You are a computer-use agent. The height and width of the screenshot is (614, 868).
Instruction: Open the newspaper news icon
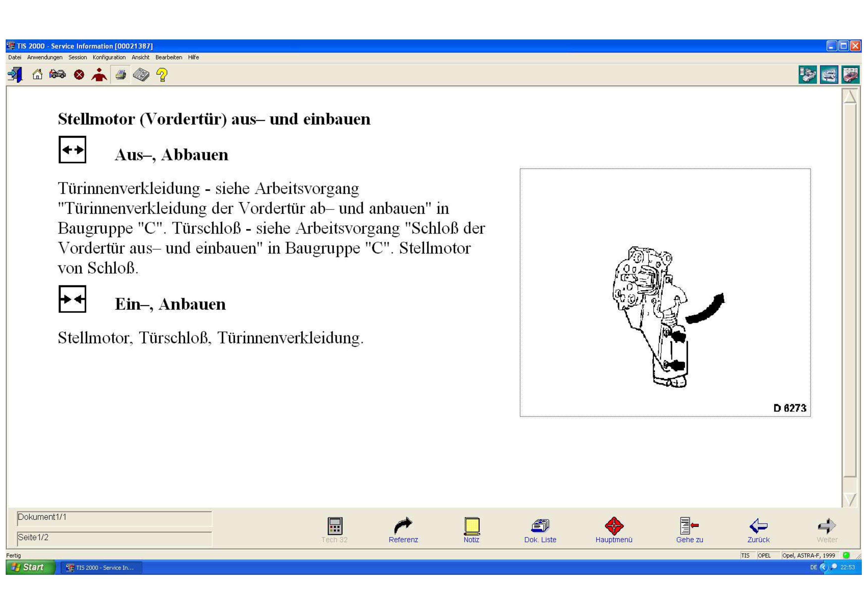[x=141, y=75]
